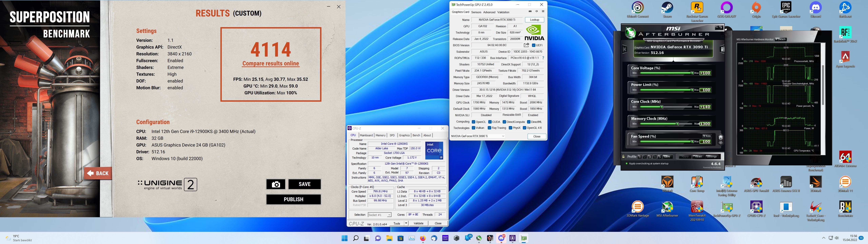Take a screenshot with the Superposition camera icon
The height and width of the screenshot is (244, 868).
(x=276, y=184)
